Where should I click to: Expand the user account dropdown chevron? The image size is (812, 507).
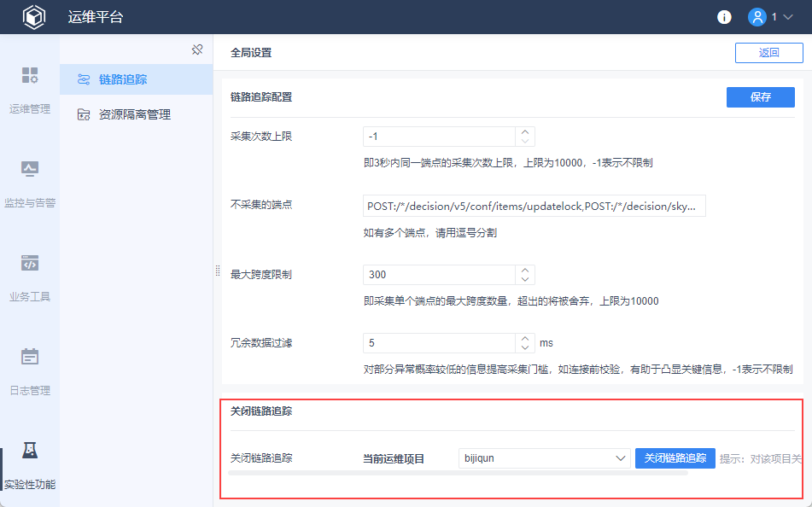click(788, 17)
